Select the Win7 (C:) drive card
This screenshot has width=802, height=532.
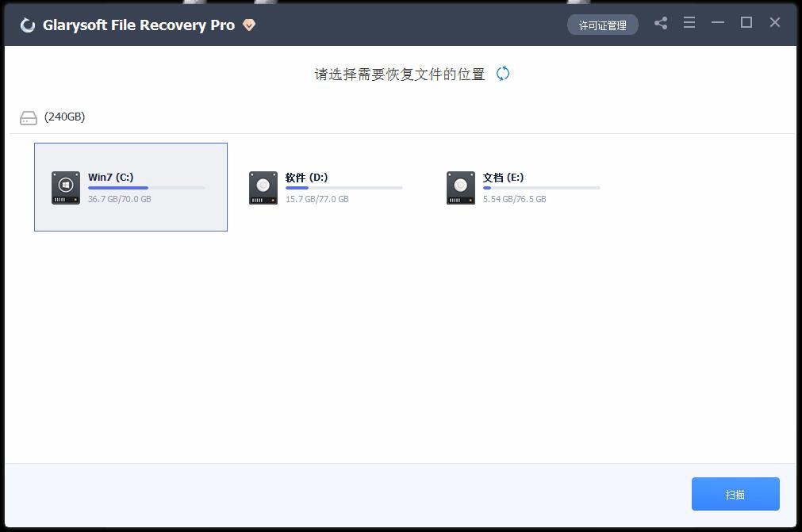pos(131,187)
